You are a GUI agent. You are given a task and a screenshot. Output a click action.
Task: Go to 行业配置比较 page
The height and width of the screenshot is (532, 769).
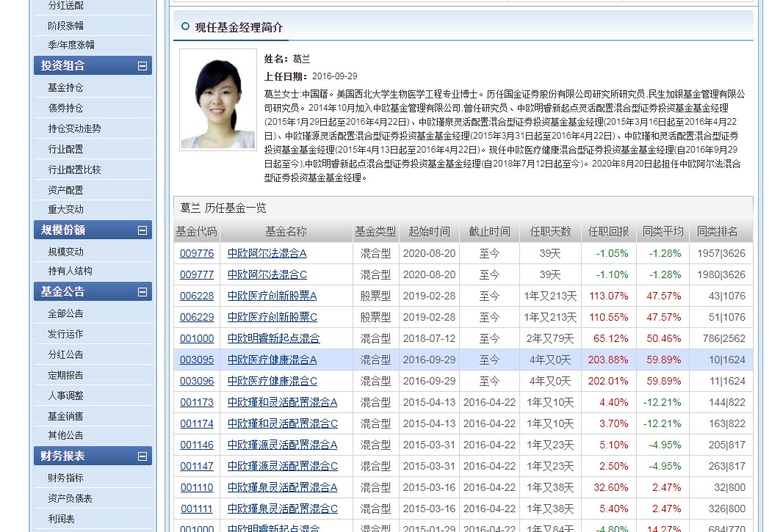74,170
